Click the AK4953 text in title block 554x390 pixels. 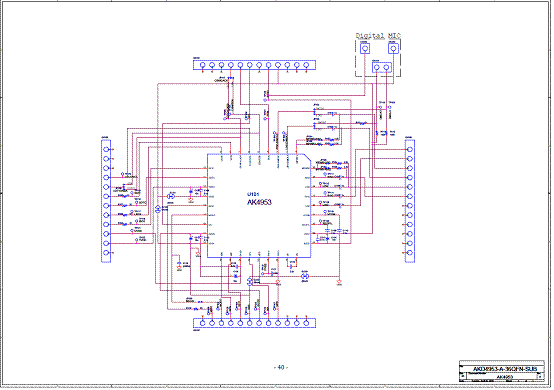coord(505,377)
